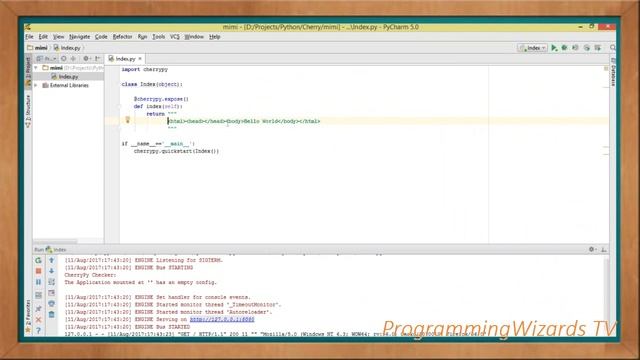Start debugging with the bug icon
Image resolution: width=640 pixels, height=360 pixels.
[564, 48]
